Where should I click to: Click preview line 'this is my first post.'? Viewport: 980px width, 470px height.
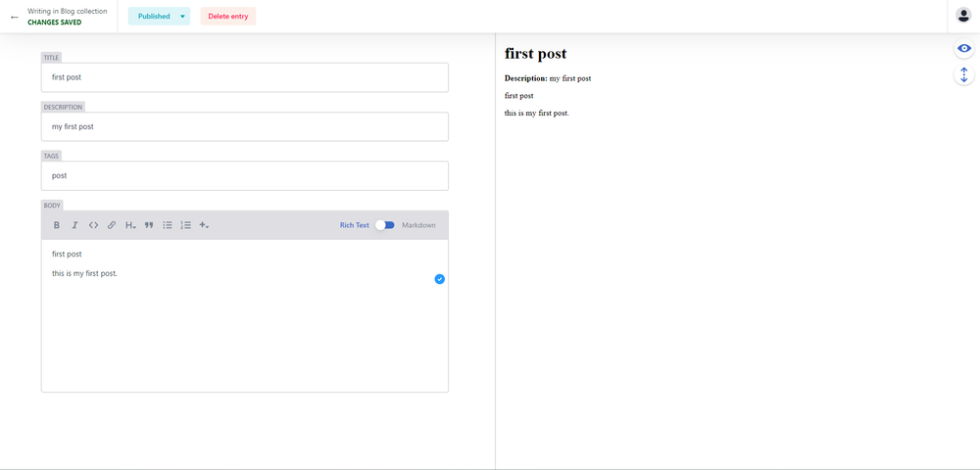(537, 113)
